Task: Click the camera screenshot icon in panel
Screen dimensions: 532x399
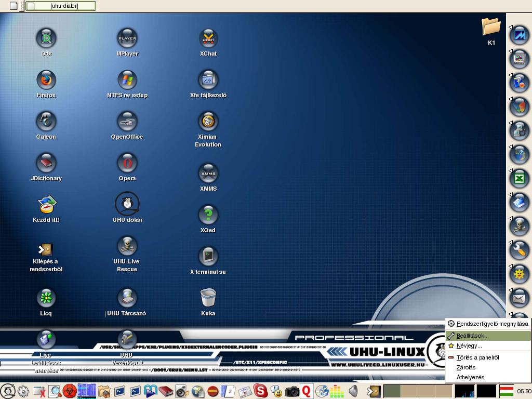Action: tap(292, 392)
